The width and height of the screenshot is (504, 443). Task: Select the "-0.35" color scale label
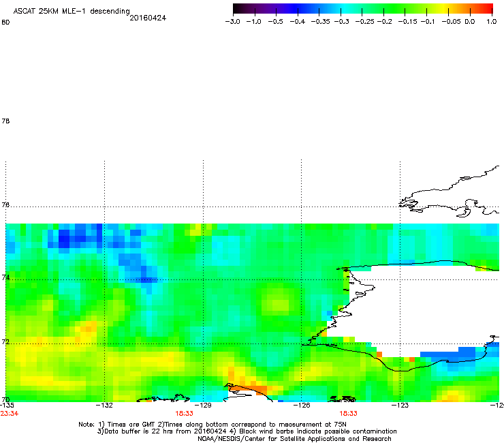321,22
